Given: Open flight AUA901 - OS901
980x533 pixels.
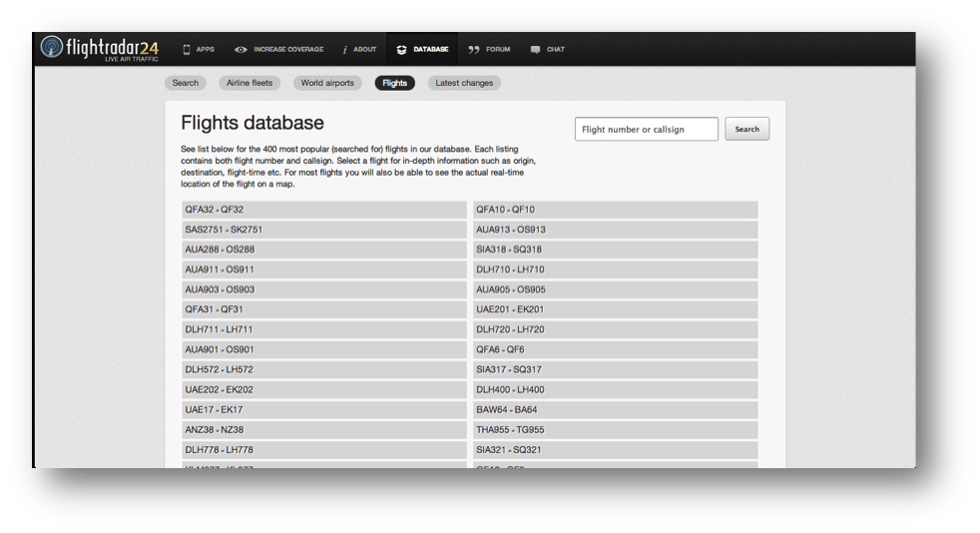Looking at the screenshot, I should tap(323, 350).
